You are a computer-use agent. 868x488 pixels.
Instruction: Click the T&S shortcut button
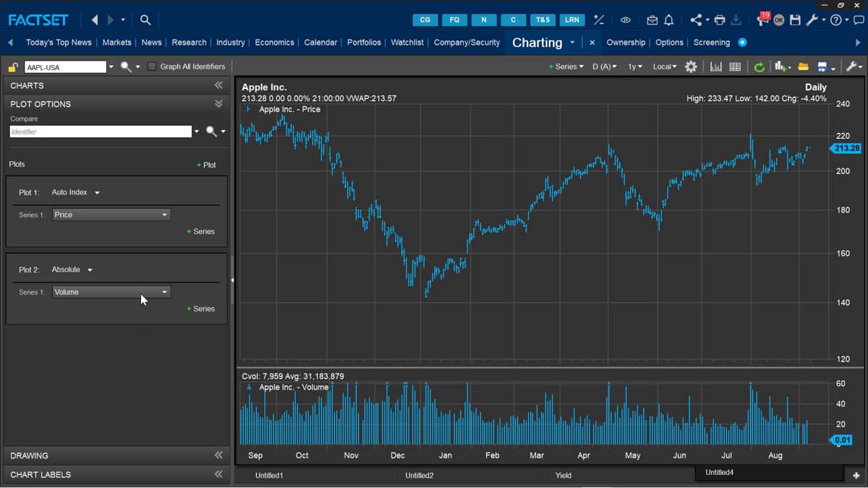pos(542,20)
